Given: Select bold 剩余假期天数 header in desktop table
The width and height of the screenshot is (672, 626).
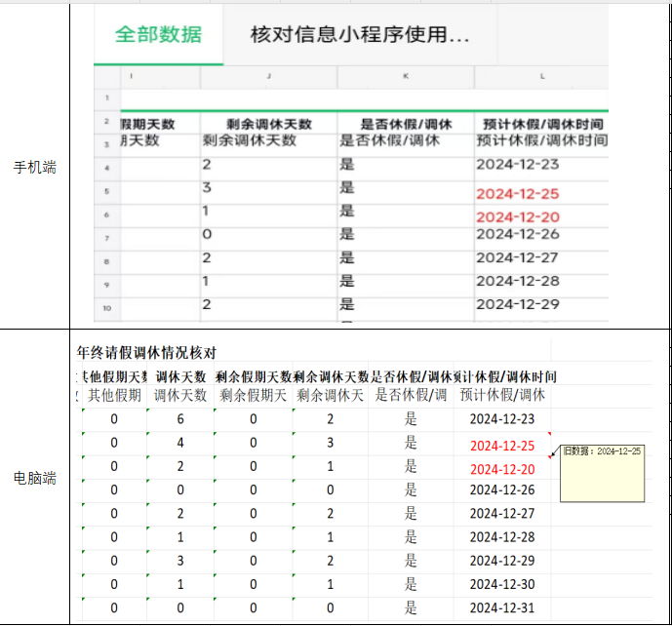Looking at the screenshot, I should pyautogui.click(x=254, y=377).
